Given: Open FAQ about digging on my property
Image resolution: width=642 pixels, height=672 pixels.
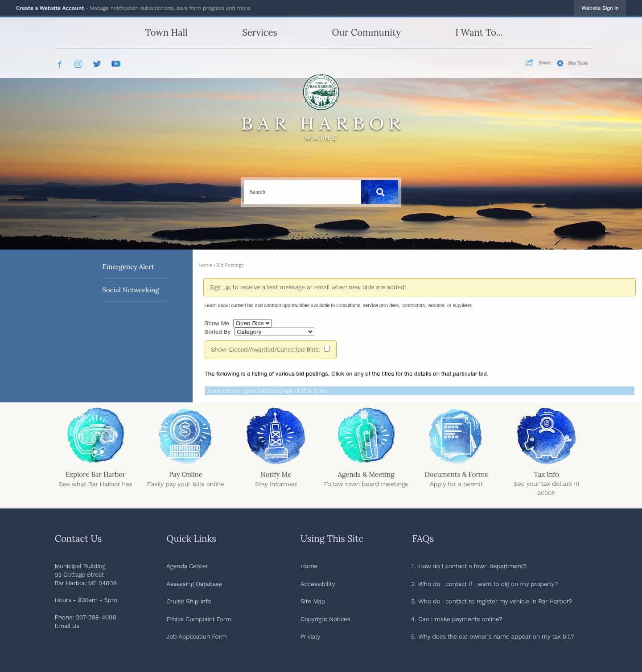Looking at the screenshot, I should (488, 584).
